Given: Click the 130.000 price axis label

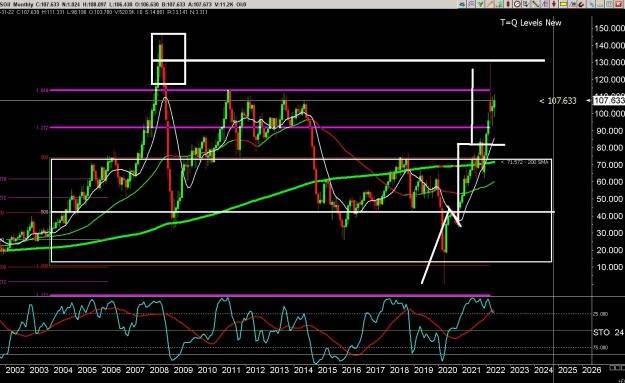Looking at the screenshot, I should click(x=609, y=63).
